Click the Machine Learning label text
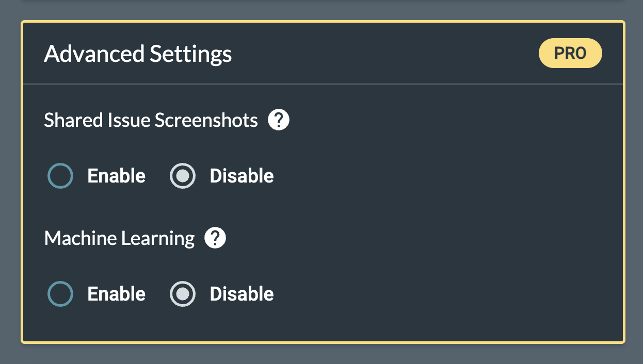Screen dimensions: 643x364 [119, 238]
